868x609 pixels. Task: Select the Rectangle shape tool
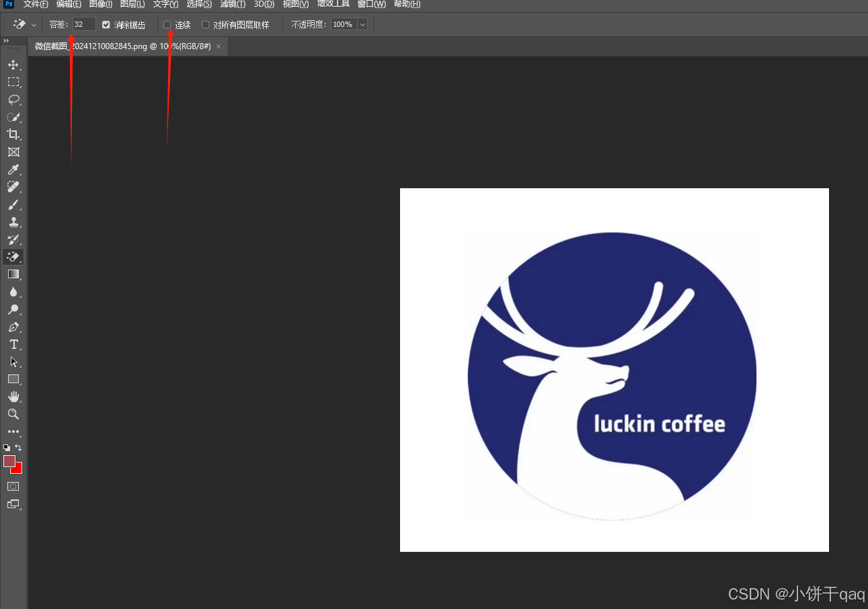(x=13, y=379)
